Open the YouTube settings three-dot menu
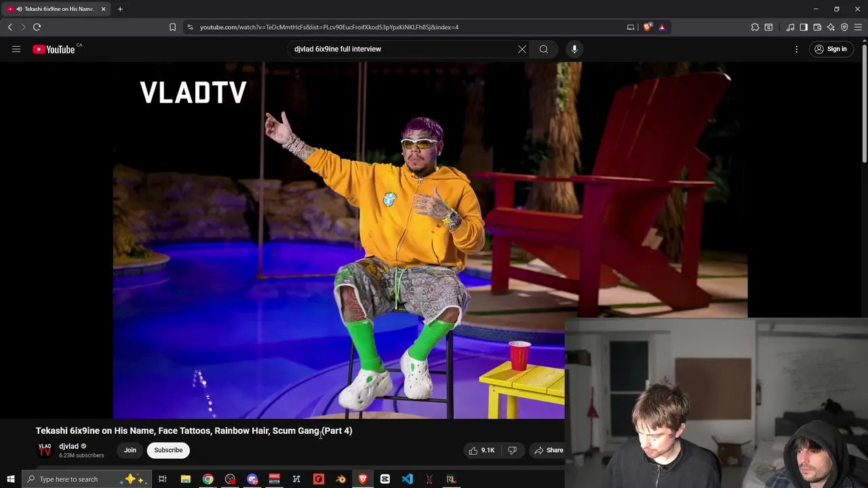868x488 pixels. [x=797, y=49]
